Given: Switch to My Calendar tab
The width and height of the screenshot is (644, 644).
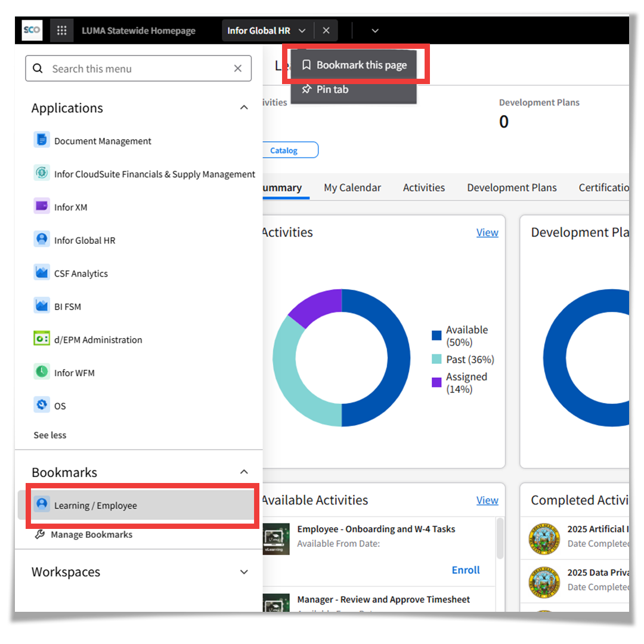Looking at the screenshot, I should tap(352, 188).
